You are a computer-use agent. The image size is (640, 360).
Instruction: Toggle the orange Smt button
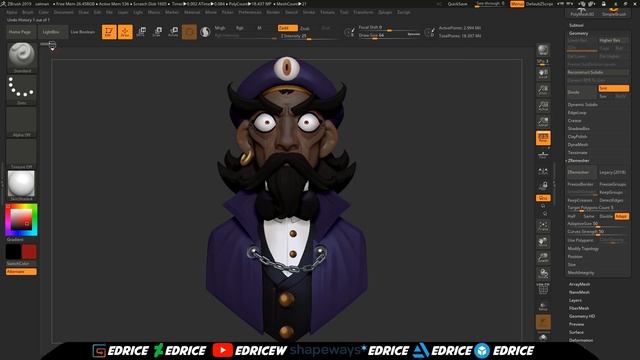coord(613,88)
